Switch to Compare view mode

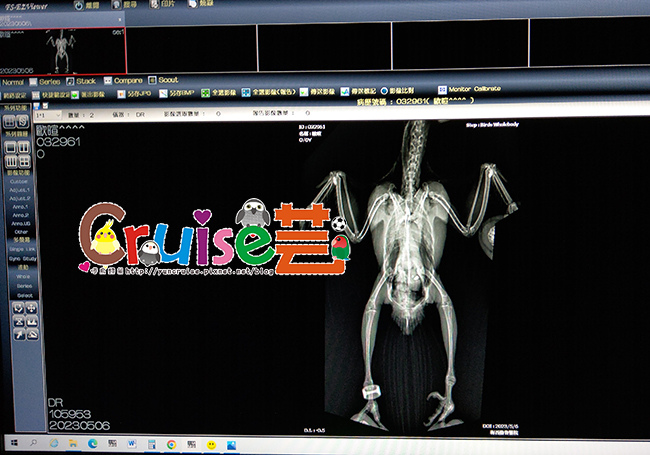point(123,80)
